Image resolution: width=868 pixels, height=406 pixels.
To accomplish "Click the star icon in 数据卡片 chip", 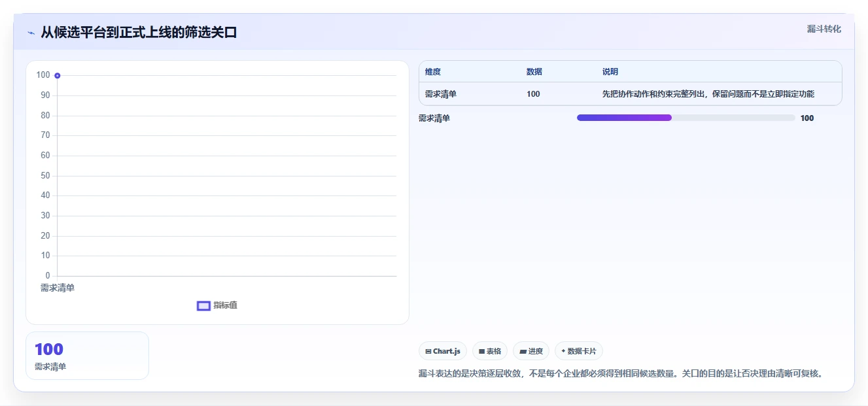I will (x=563, y=351).
